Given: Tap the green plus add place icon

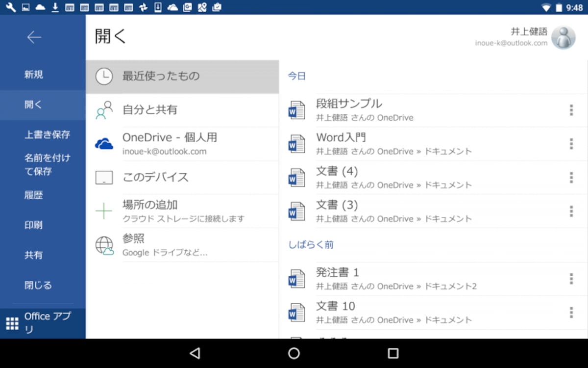Looking at the screenshot, I should click(104, 211).
